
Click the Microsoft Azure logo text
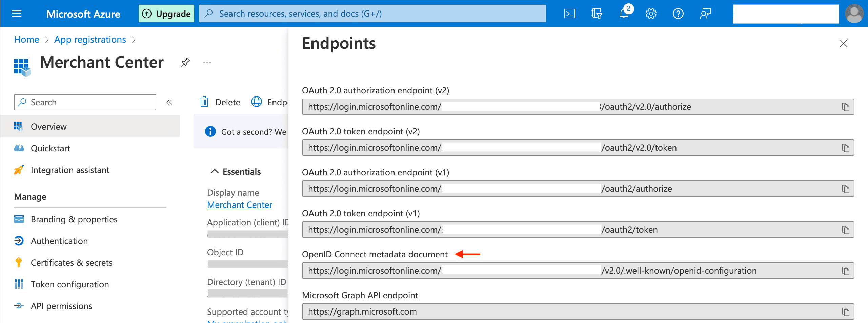[x=83, y=14]
